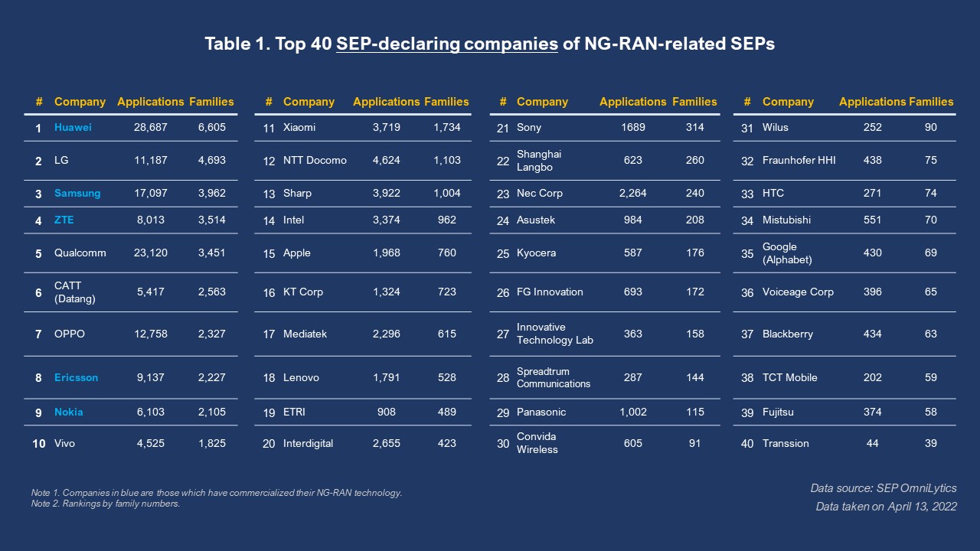Select the Fraunhofer HHI company cell
980x551 pixels.
[x=799, y=161]
